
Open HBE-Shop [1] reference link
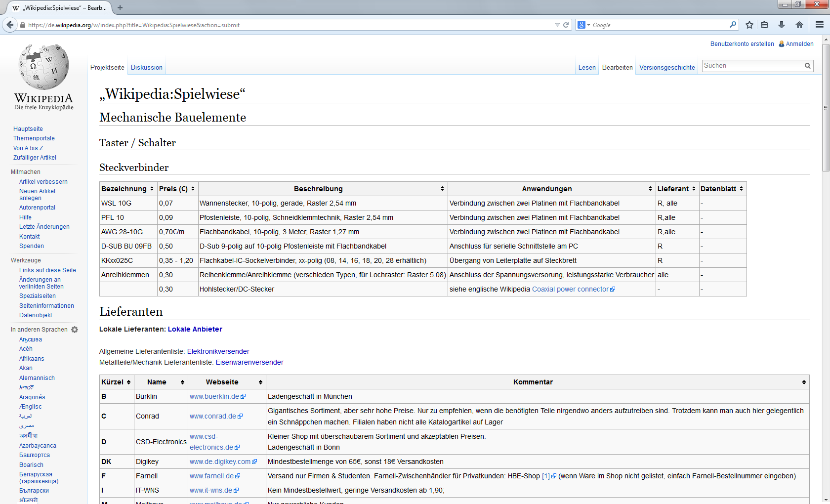tap(549, 476)
